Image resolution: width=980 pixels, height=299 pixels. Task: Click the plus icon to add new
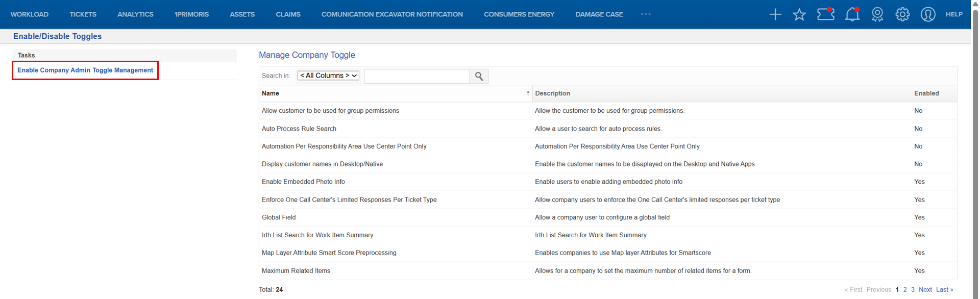click(775, 14)
